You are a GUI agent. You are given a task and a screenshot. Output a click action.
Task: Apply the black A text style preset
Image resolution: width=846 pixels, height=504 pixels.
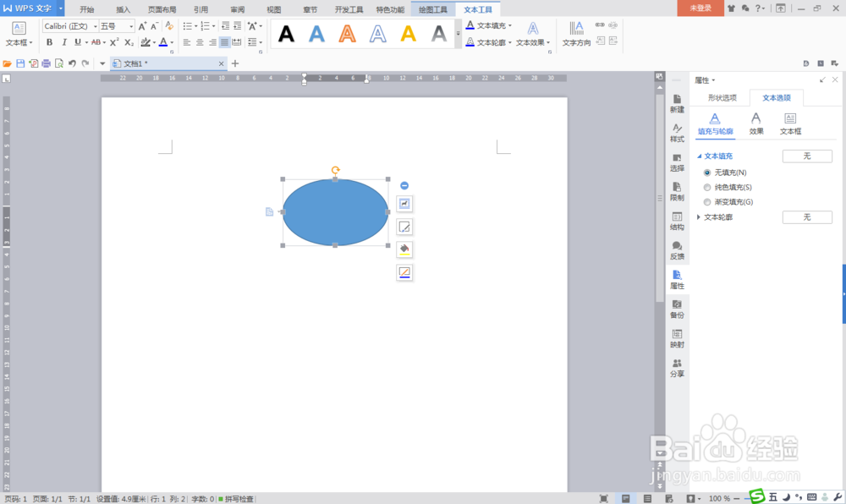pos(286,35)
